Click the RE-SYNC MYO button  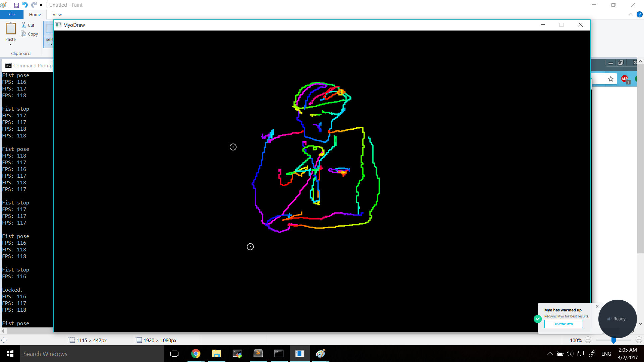[563, 324]
